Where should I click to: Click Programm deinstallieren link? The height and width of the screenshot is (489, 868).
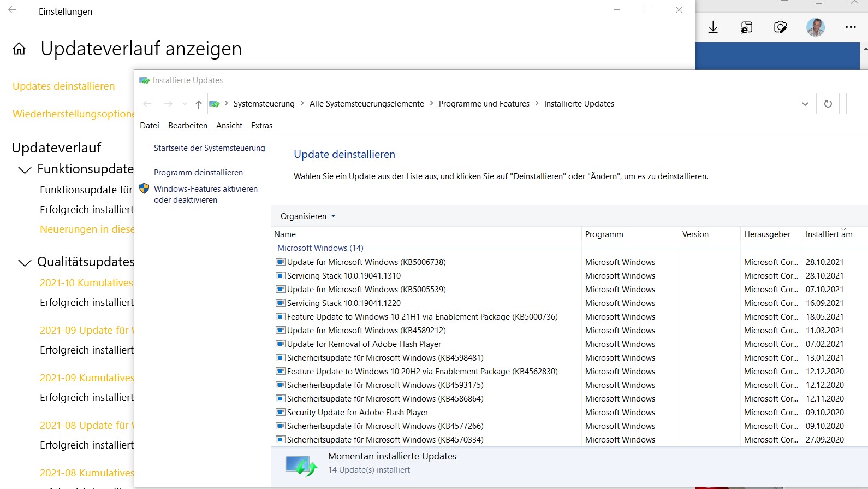click(198, 173)
